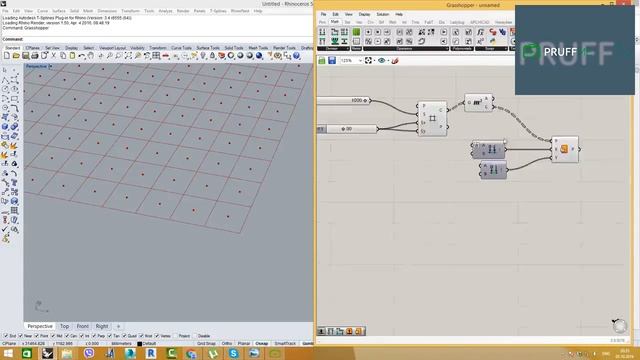This screenshot has width=640, height=360.
Task: Switch to Front viewport tab
Action: coord(82,326)
